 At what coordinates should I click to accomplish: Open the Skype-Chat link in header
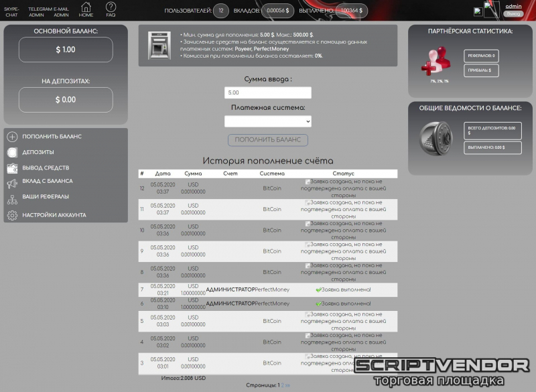tap(12, 11)
